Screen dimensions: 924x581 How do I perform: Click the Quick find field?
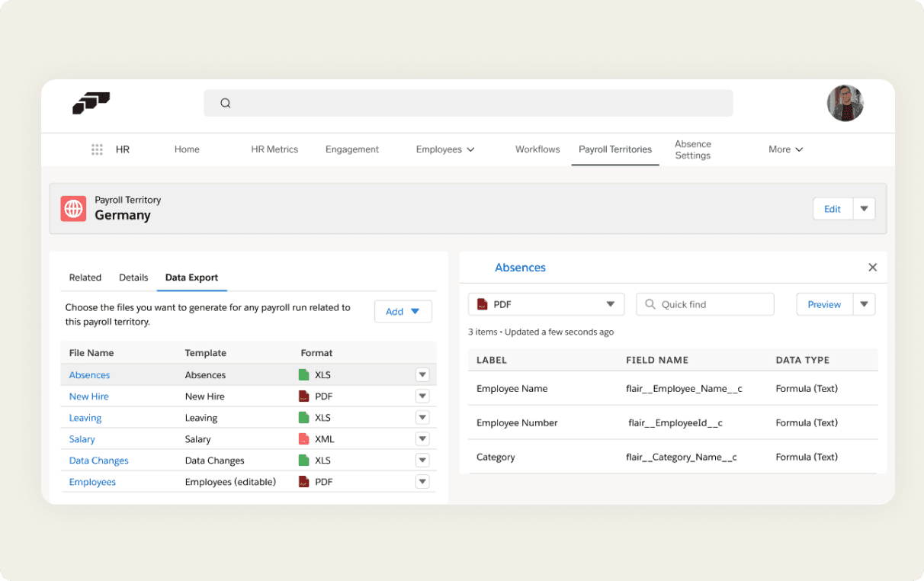(705, 304)
